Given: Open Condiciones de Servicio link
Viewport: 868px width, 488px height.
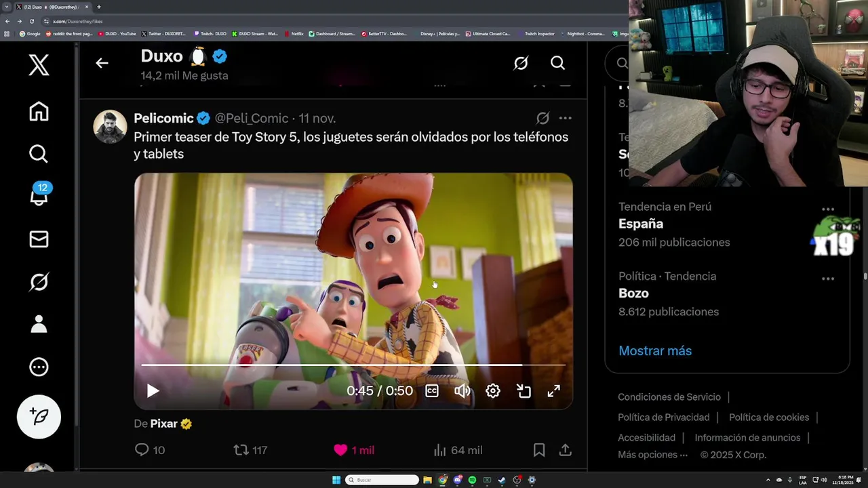Looking at the screenshot, I should (669, 397).
